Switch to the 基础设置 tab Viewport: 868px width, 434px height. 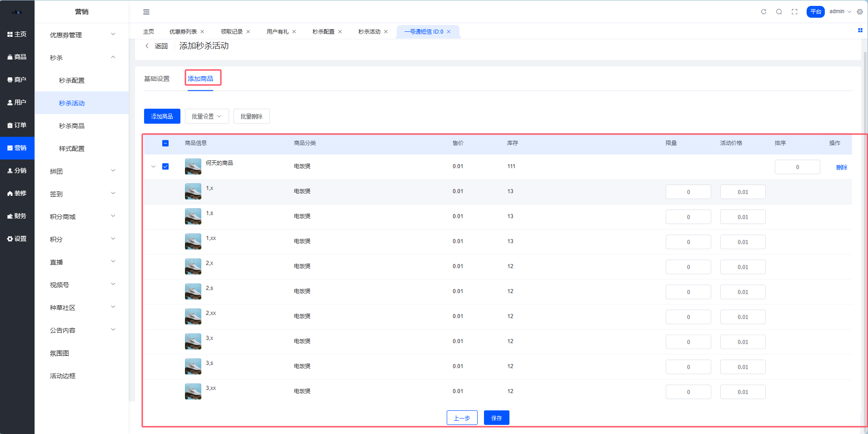pyautogui.click(x=157, y=79)
